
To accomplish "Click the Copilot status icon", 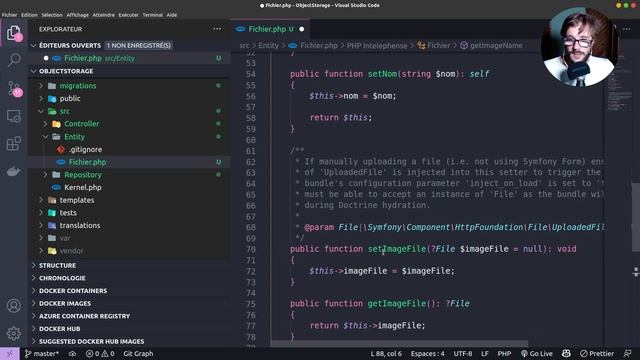I will 566,353.
